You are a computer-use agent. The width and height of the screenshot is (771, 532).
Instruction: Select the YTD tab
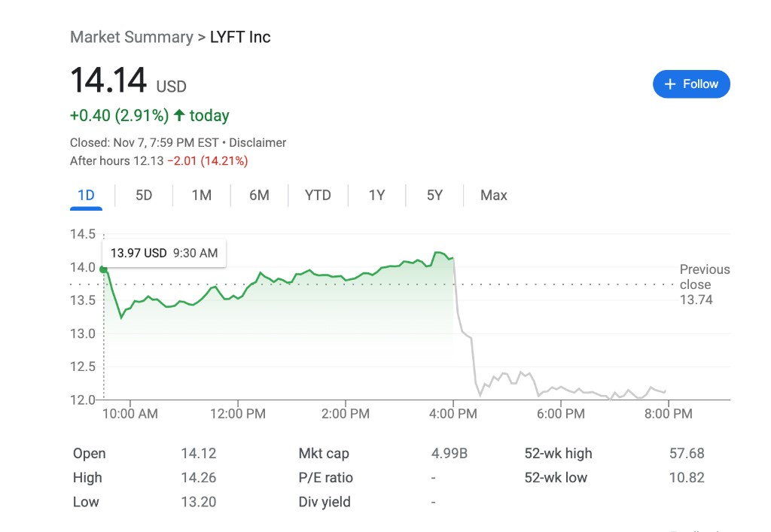click(318, 195)
